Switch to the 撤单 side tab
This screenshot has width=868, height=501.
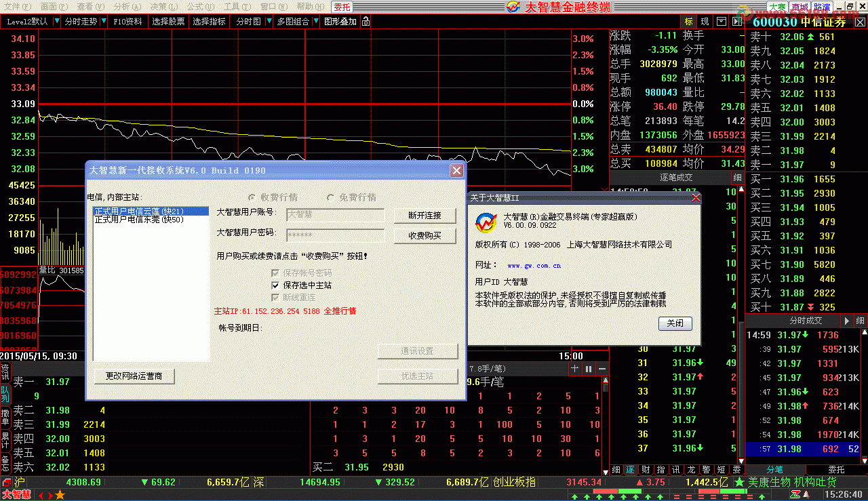pyautogui.click(x=5, y=418)
